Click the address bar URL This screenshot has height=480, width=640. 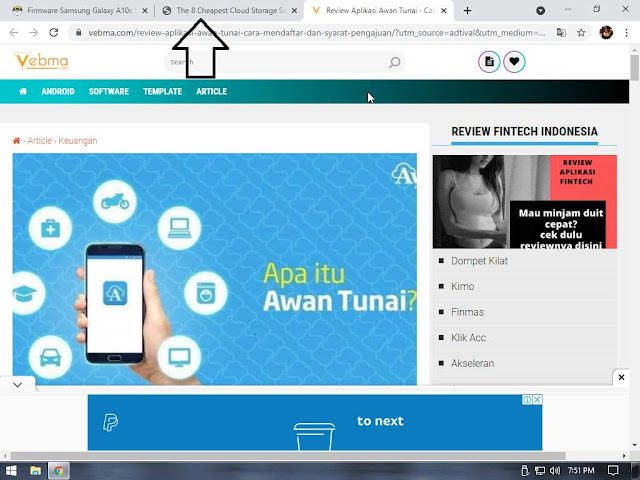[x=316, y=33]
